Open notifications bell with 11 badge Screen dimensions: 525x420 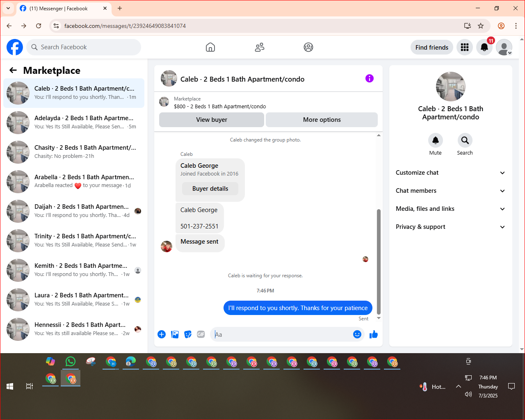484,47
